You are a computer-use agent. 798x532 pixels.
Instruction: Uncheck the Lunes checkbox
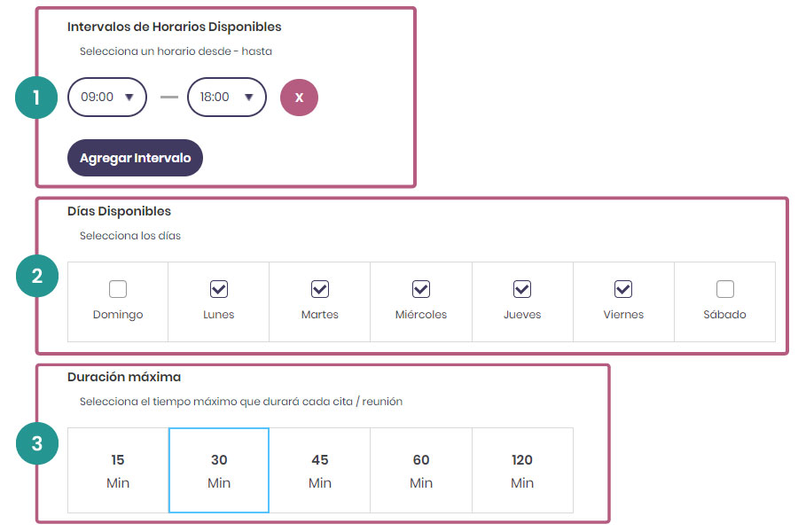click(219, 289)
